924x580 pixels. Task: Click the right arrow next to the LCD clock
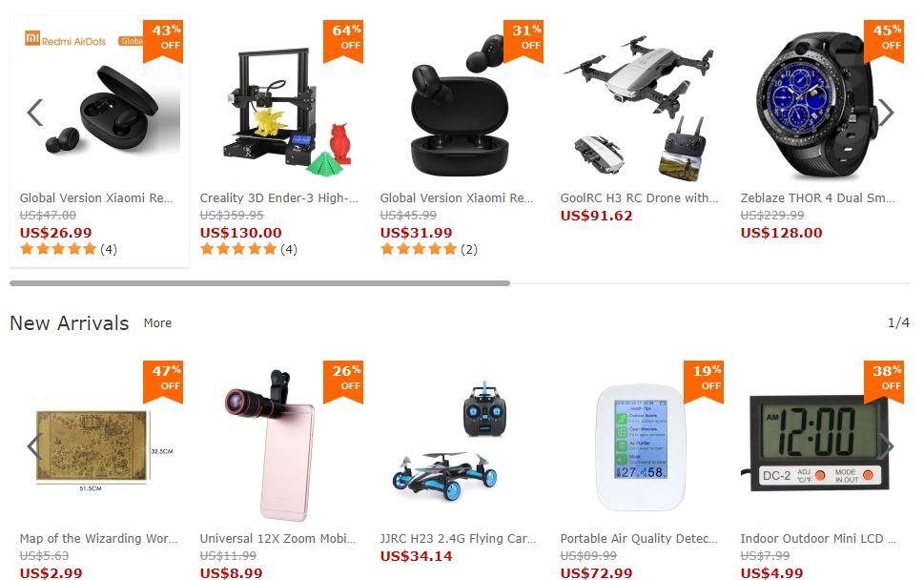(886, 446)
